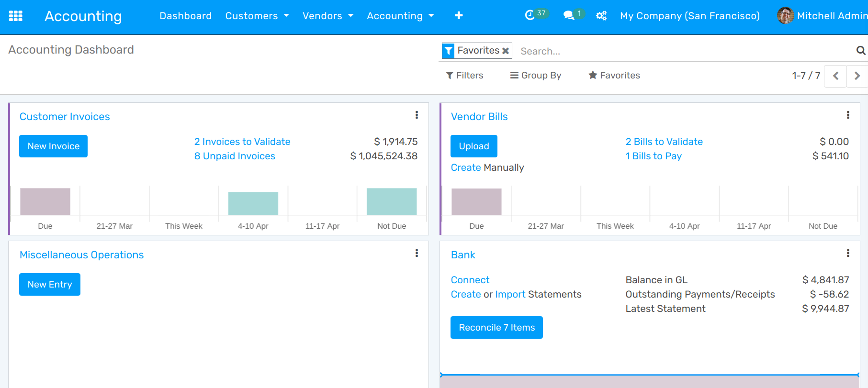
Task: Open 8 Unpaid Invoices link
Action: [x=235, y=156]
